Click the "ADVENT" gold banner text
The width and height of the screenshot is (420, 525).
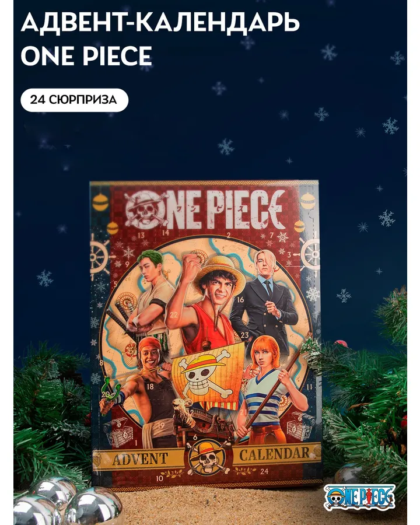coord(140,459)
